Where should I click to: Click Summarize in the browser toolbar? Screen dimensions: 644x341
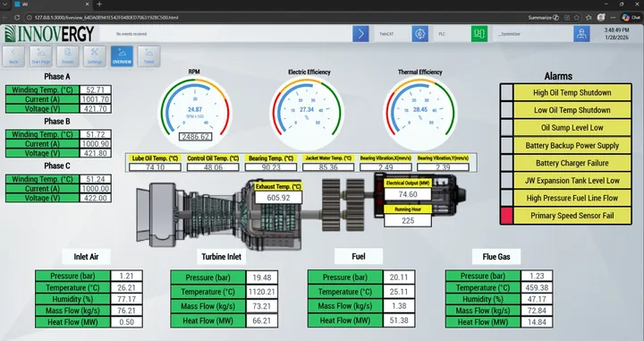(x=544, y=17)
